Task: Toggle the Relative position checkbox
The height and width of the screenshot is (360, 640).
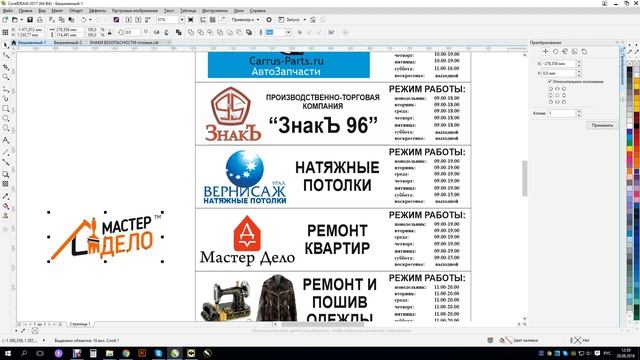Action: point(550,82)
